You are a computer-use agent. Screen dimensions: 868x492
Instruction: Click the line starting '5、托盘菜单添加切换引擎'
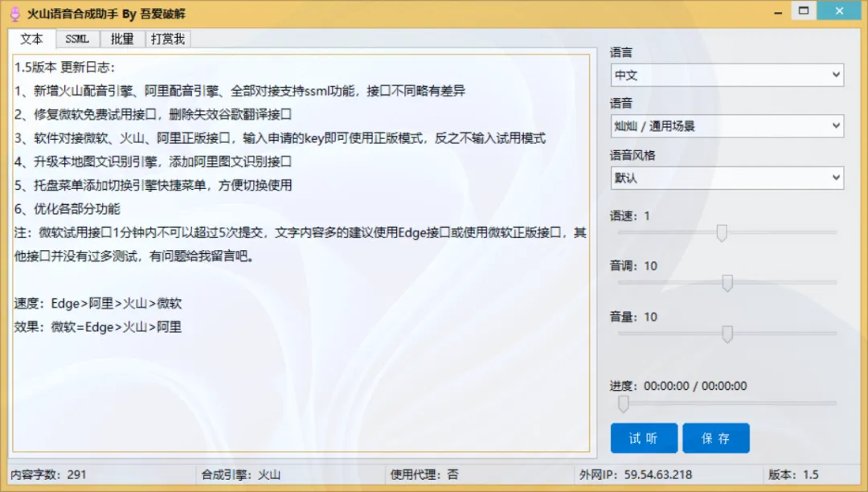pos(153,186)
